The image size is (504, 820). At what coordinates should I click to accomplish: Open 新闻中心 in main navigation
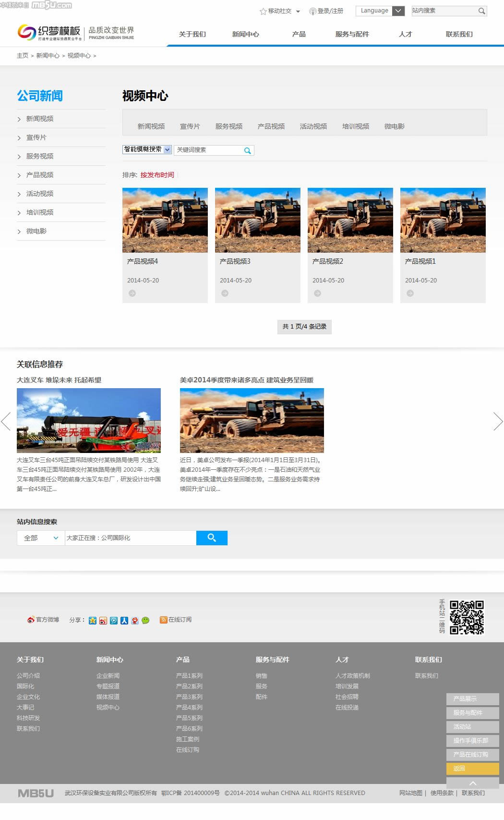tap(245, 34)
